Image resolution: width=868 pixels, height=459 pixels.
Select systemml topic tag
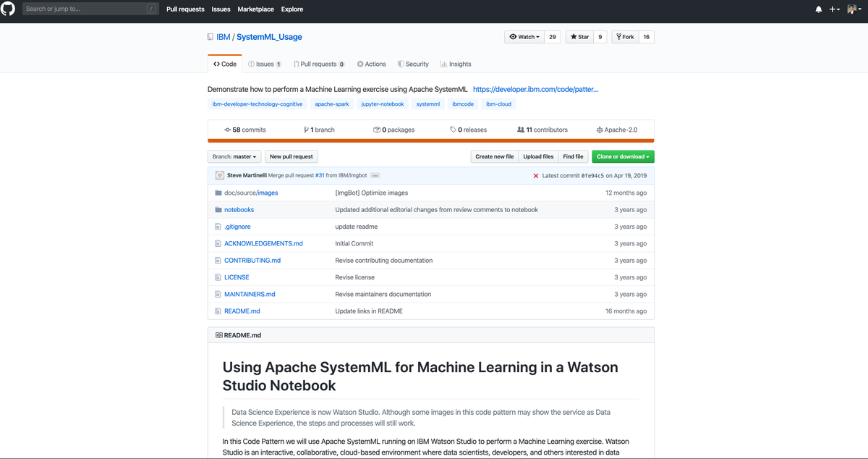428,104
